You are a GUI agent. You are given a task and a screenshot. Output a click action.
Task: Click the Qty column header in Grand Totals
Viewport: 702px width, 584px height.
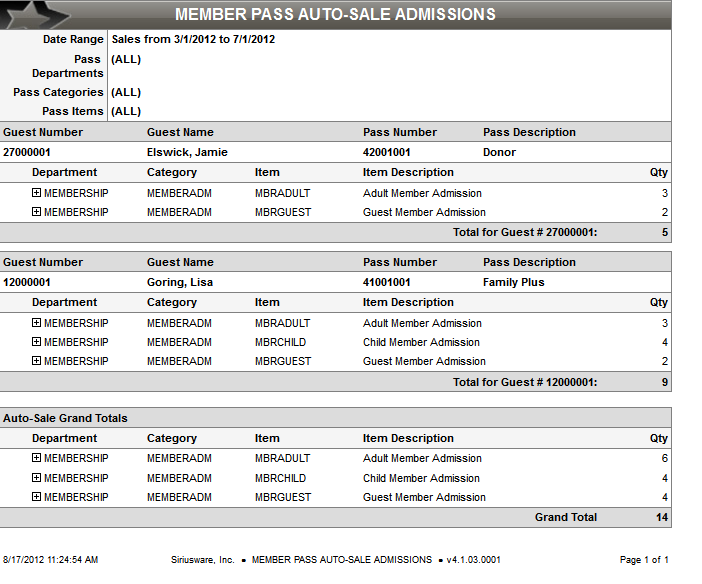point(659,438)
